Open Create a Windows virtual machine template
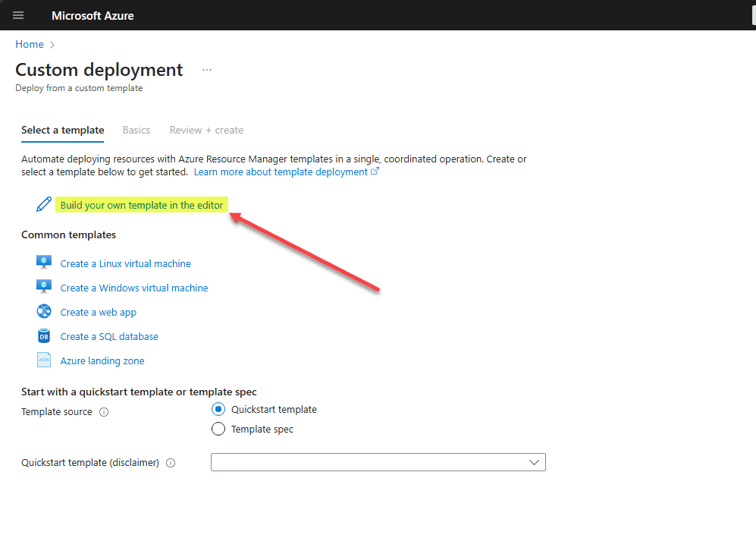 click(134, 288)
